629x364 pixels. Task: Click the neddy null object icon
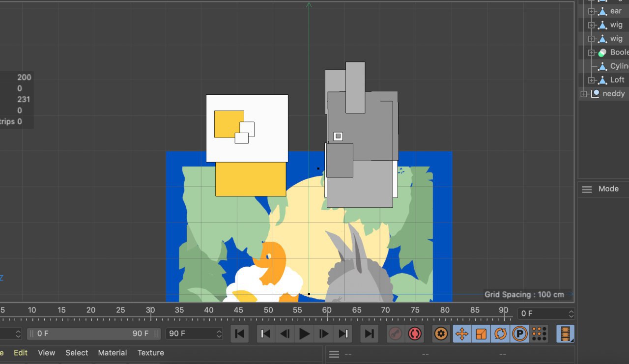click(x=595, y=94)
